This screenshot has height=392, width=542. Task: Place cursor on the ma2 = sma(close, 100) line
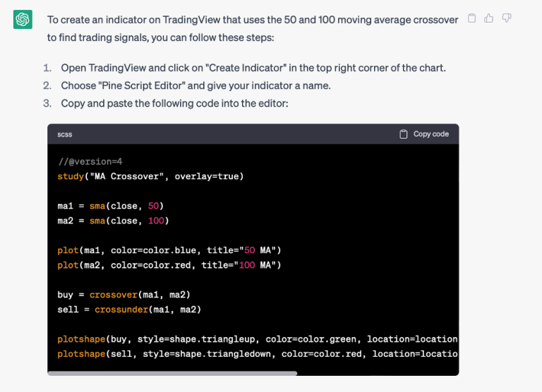coord(113,221)
